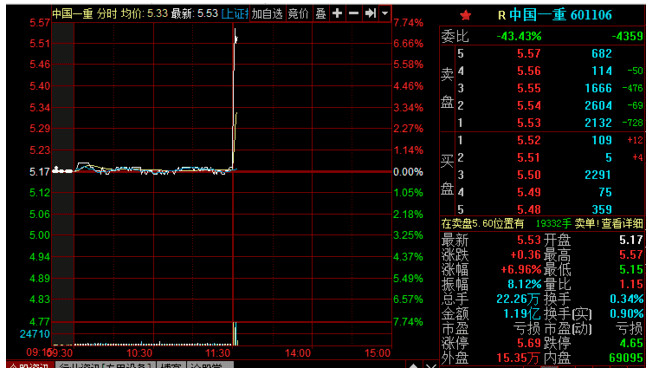Click the arrow-to-bar jump icon
The width and height of the screenshot is (654, 378).
(x=370, y=13)
